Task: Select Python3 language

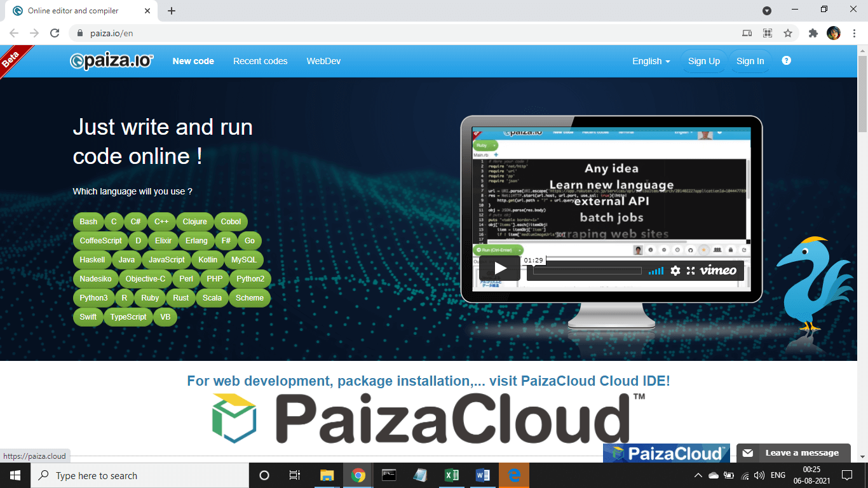Action: click(93, 298)
